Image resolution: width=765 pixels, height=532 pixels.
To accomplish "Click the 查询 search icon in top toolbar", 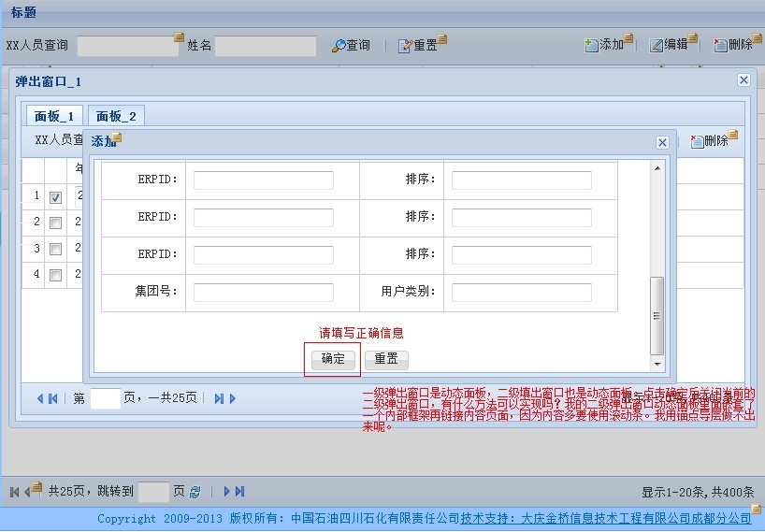I will (x=339, y=45).
